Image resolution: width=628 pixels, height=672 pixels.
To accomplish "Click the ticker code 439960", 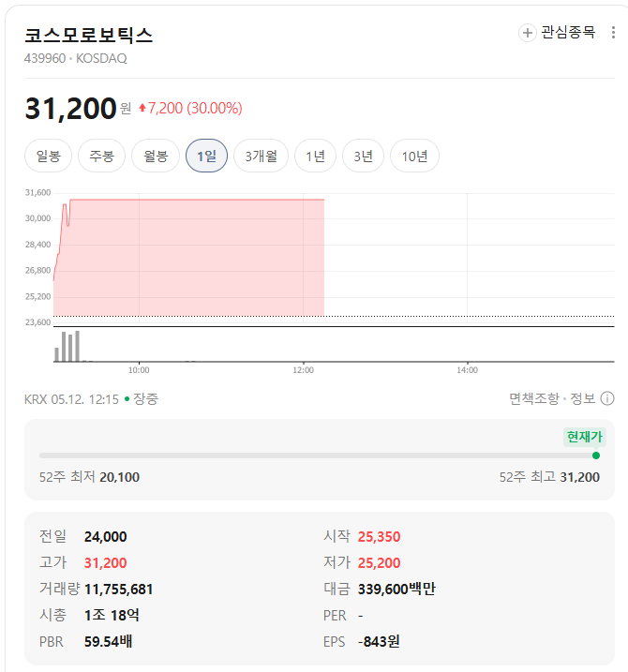I will click(x=45, y=58).
